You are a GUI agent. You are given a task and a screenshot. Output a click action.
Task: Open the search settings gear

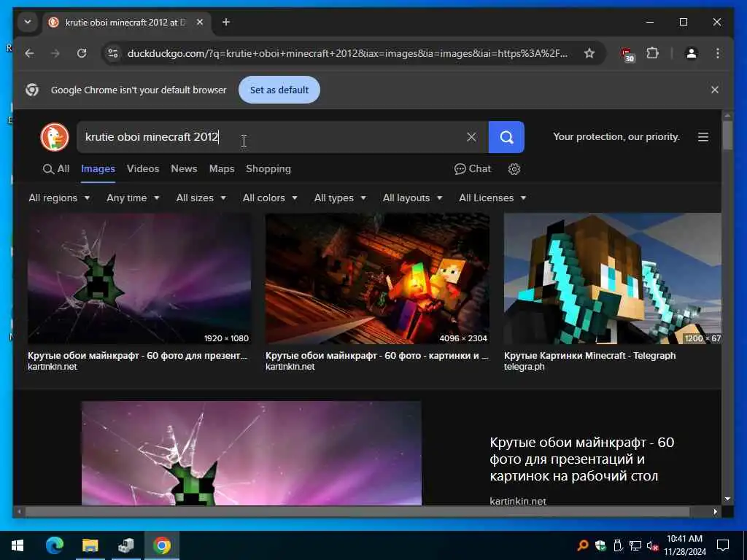514,169
